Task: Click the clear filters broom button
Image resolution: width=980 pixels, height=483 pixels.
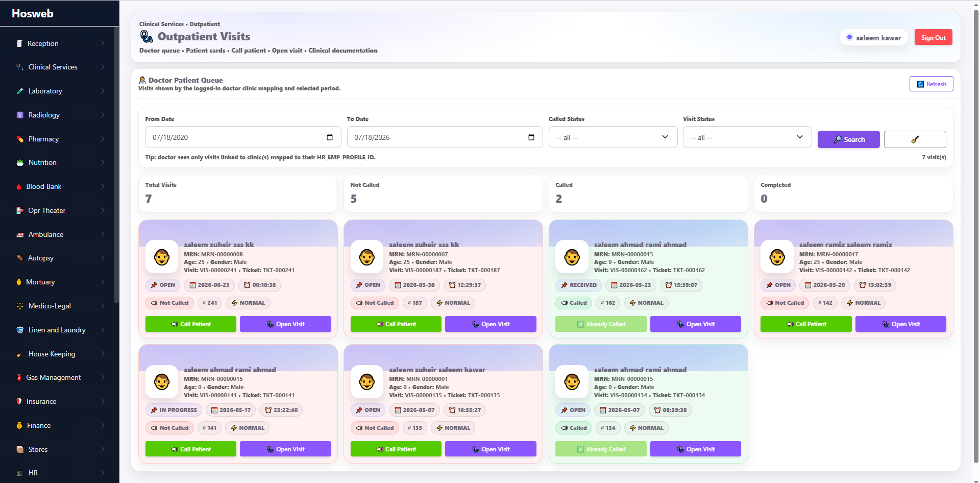Action: coord(915,139)
